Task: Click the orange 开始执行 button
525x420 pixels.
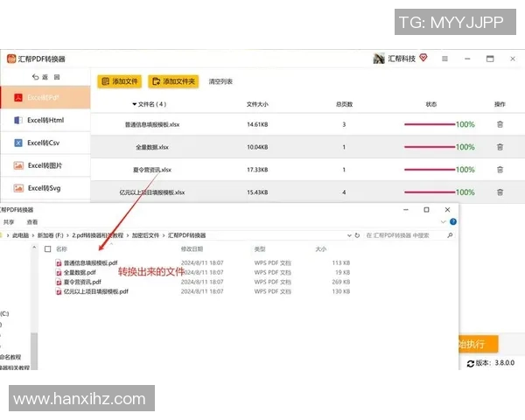Action: click(478, 344)
